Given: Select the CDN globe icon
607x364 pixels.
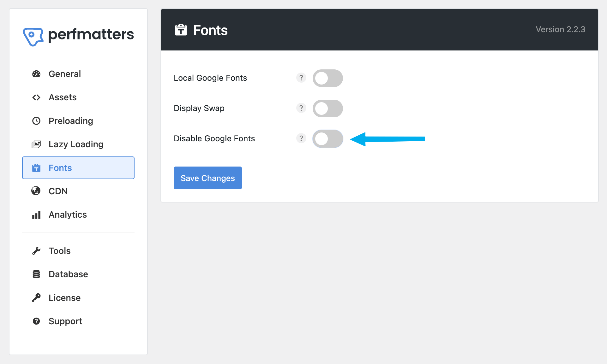Looking at the screenshot, I should pos(36,191).
